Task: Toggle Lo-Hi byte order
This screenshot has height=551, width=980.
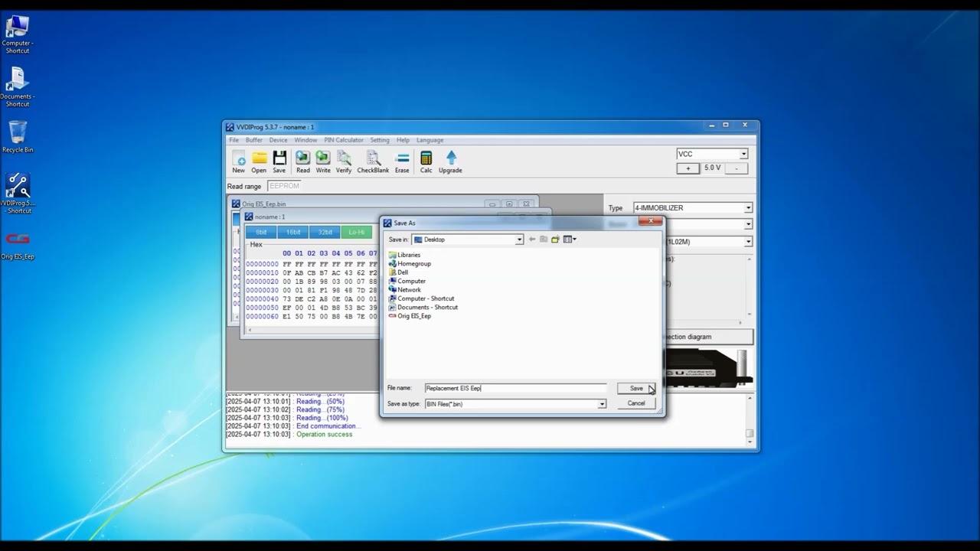Action: click(358, 232)
